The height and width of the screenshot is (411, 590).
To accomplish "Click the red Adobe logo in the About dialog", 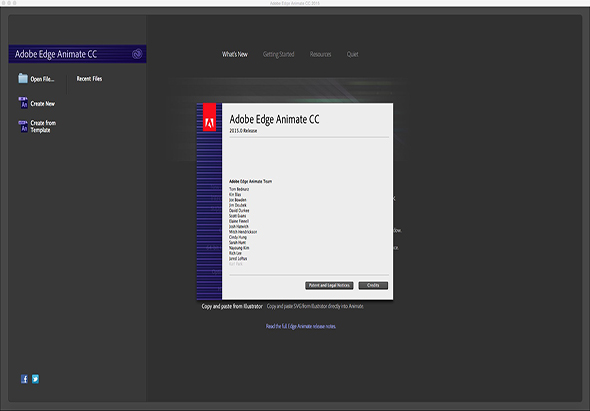I will (209, 117).
